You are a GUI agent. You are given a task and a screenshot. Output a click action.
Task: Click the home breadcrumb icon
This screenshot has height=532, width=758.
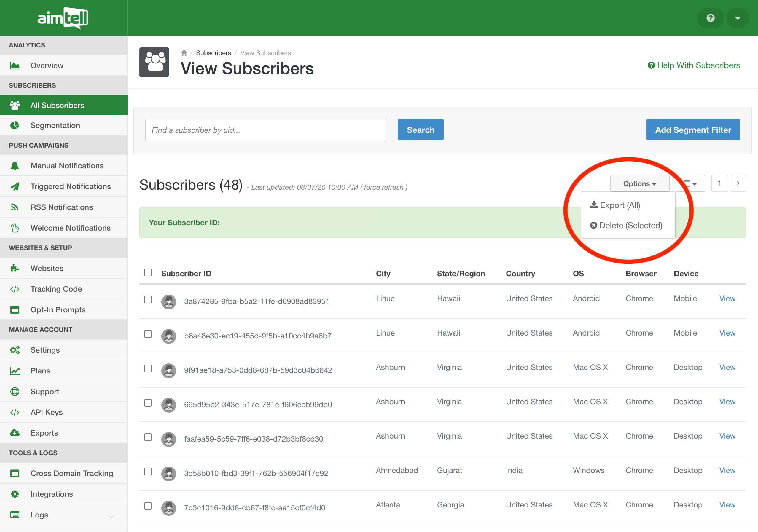[x=184, y=53]
